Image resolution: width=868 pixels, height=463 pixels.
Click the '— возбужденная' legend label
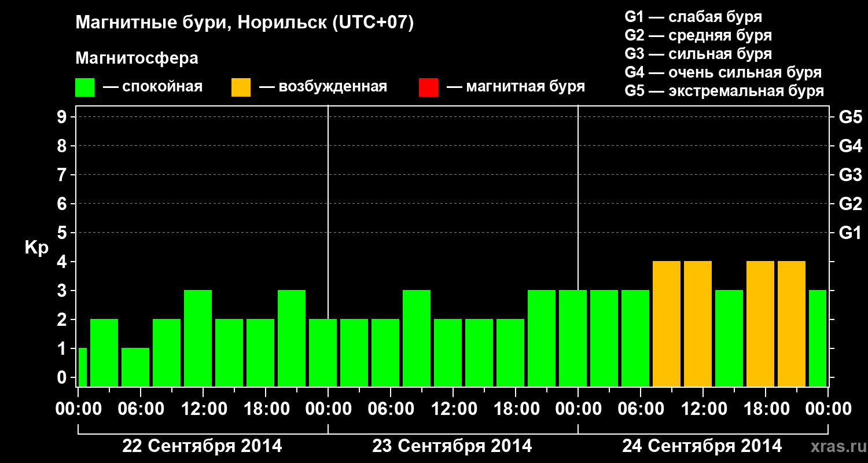click(323, 87)
